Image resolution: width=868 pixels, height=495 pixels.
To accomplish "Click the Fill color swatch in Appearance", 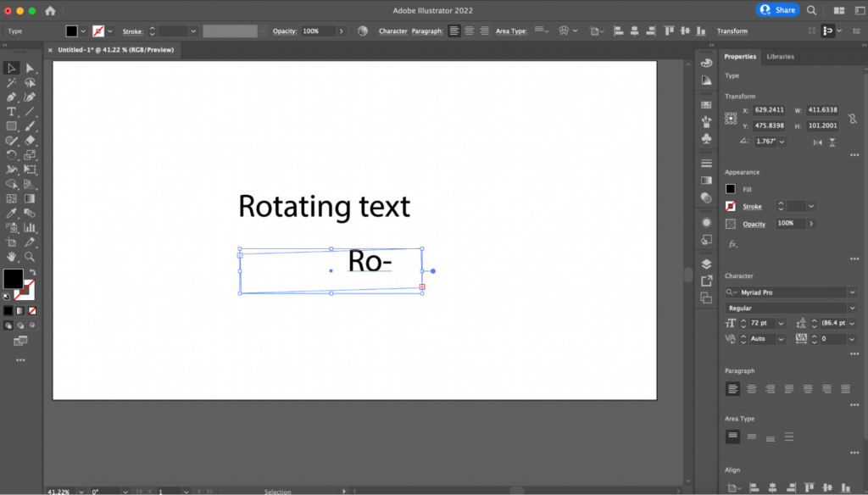I will tap(730, 189).
